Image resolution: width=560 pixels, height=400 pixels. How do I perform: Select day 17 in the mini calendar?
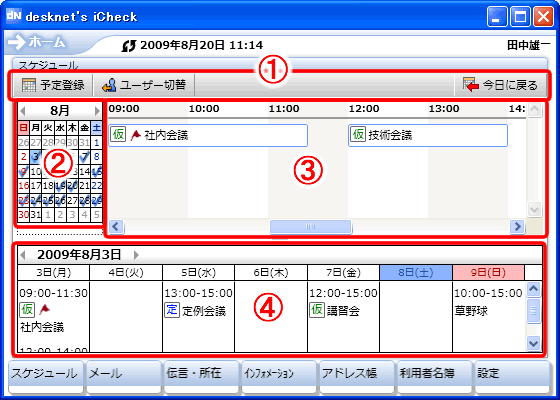coord(36,186)
